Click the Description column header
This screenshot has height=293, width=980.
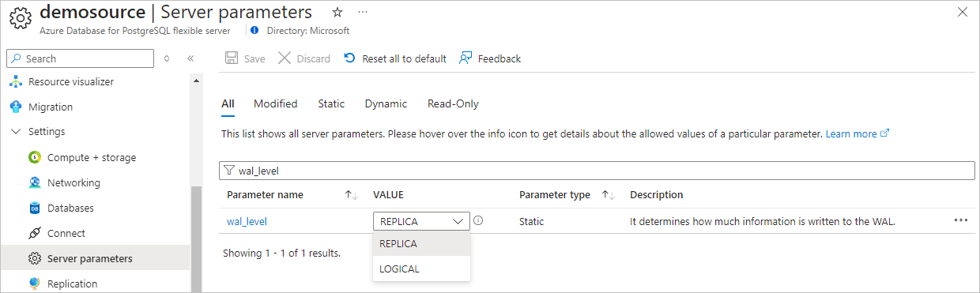(x=656, y=195)
